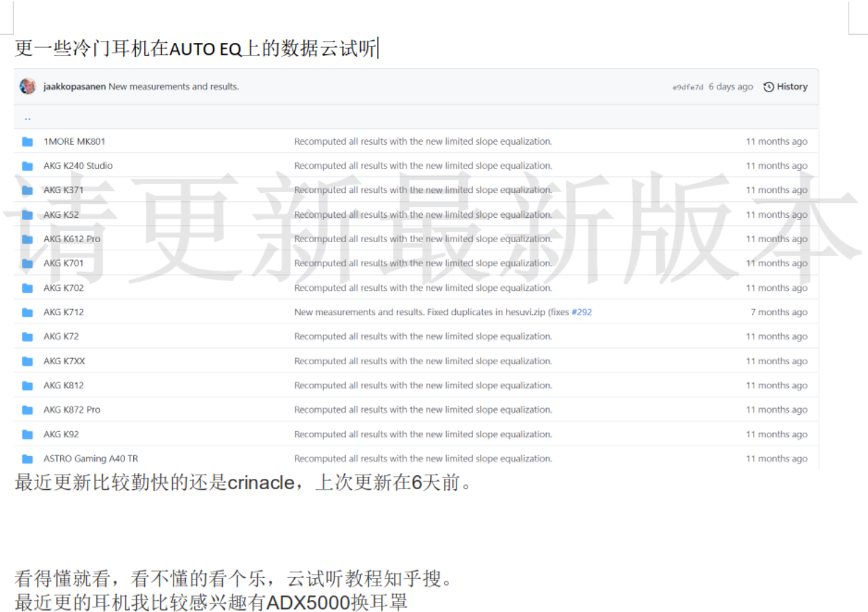The width and height of the screenshot is (868, 612).
Task: Click the folder icon for 1MORE MK801
Action: pyautogui.click(x=27, y=142)
